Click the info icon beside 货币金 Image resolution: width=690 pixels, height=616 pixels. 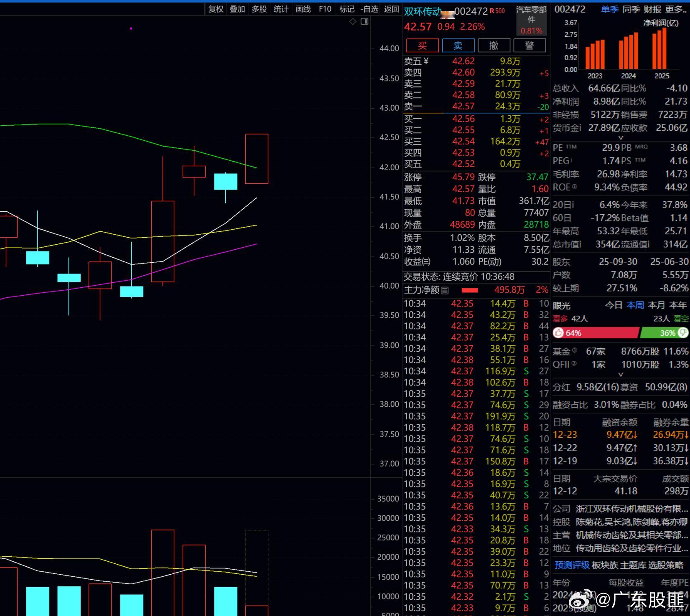pyautogui.click(x=579, y=128)
